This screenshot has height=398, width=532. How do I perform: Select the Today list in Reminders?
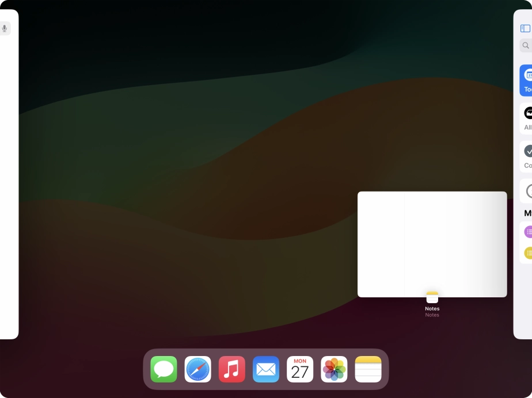pyautogui.click(x=526, y=81)
